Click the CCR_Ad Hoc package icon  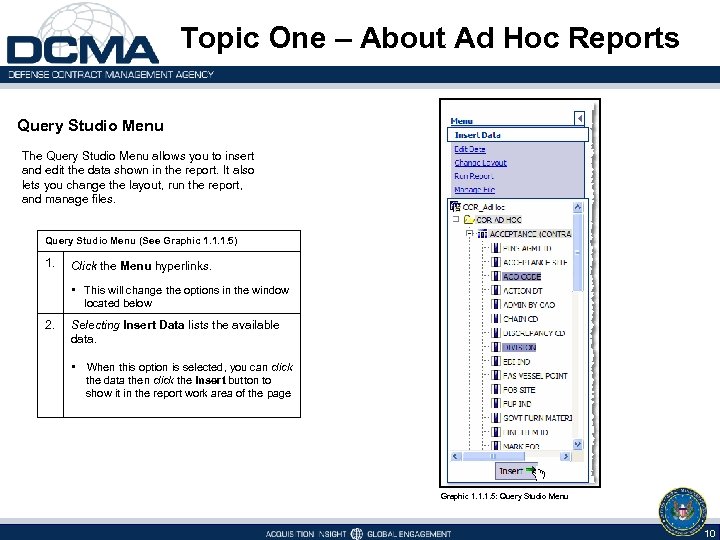tap(455, 207)
